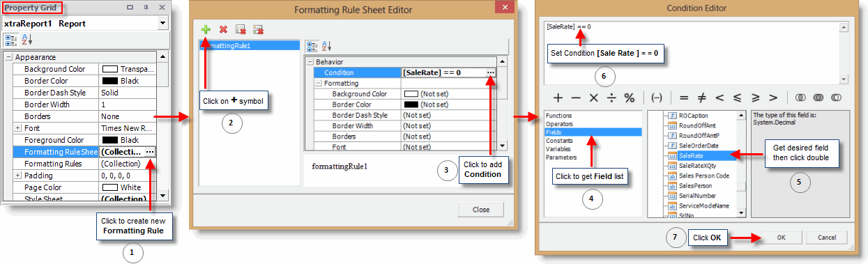Click categorized view icon in Rule Sheet Editor
868x264 pixels.
[x=312, y=46]
